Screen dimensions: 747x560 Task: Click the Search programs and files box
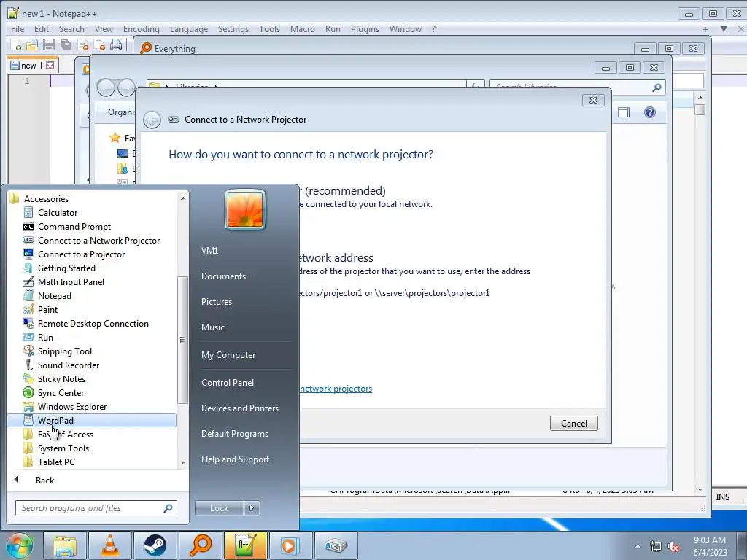point(96,508)
